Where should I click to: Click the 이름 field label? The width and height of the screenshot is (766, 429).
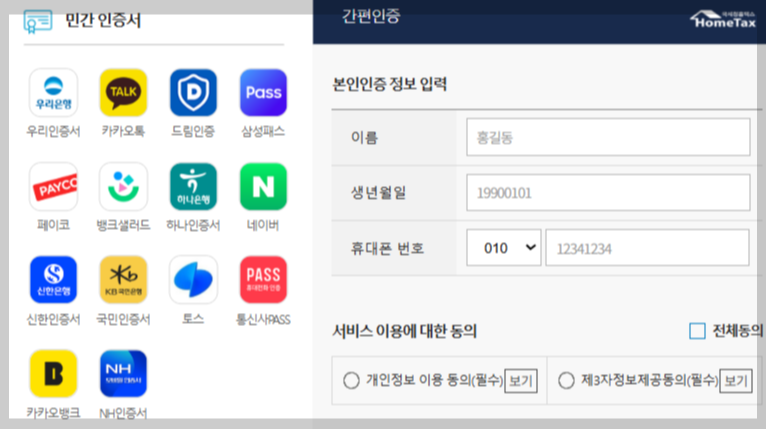364,137
